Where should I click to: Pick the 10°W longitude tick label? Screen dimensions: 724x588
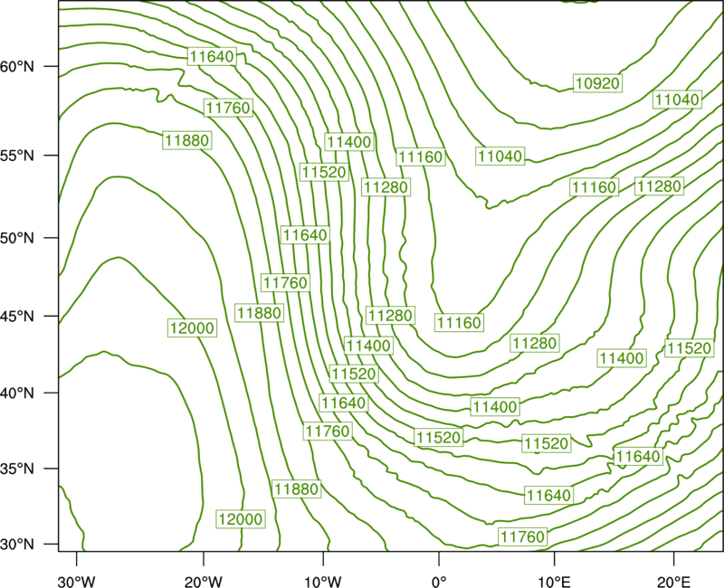[323, 582]
